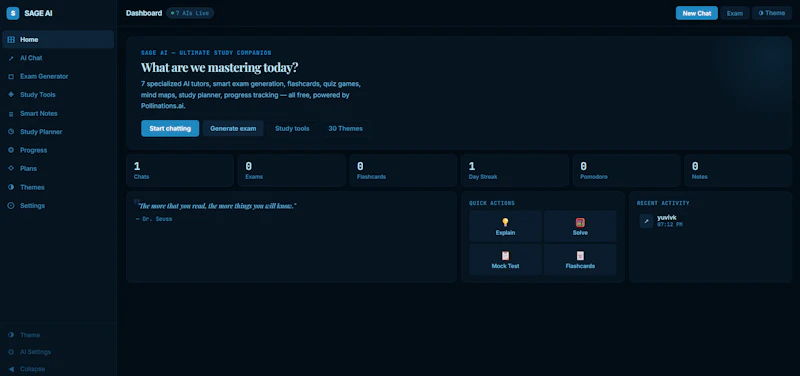Image resolution: width=800 pixels, height=376 pixels.
Task: Open the Themes page from the sidebar
Action: (x=58, y=187)
